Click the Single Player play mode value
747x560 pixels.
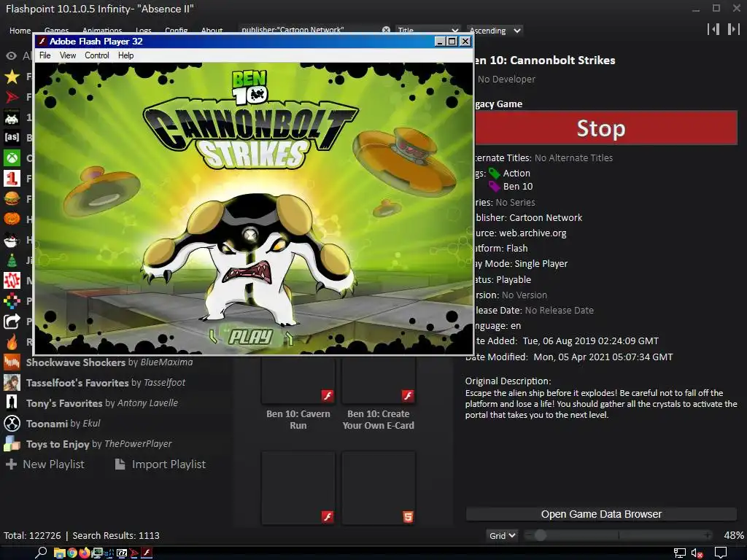(541, 263)
